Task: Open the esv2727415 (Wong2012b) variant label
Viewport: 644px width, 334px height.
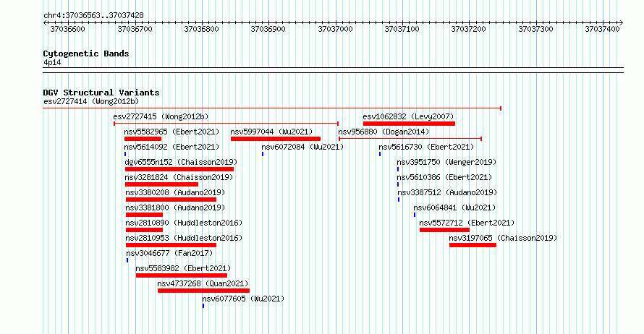Action: click(161, 116)
